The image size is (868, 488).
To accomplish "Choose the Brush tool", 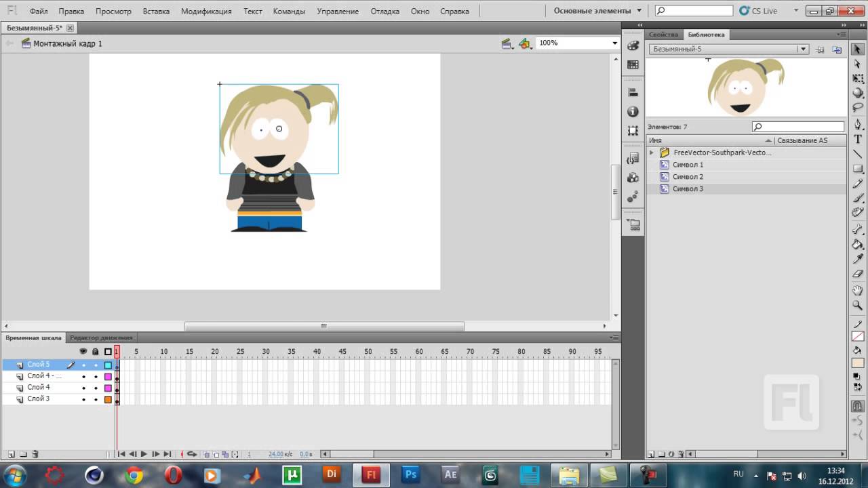I will 857,198.
